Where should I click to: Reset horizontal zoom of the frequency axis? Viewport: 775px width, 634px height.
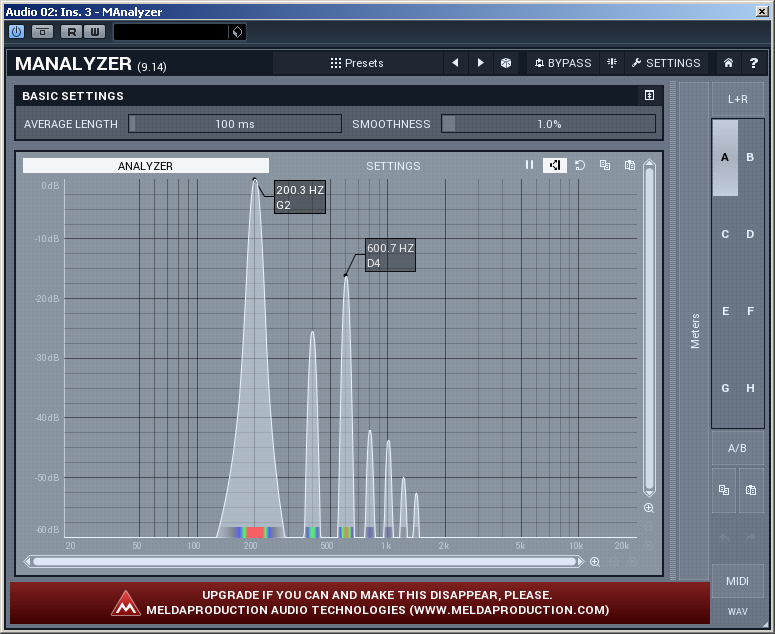click(x=632, y=562)
